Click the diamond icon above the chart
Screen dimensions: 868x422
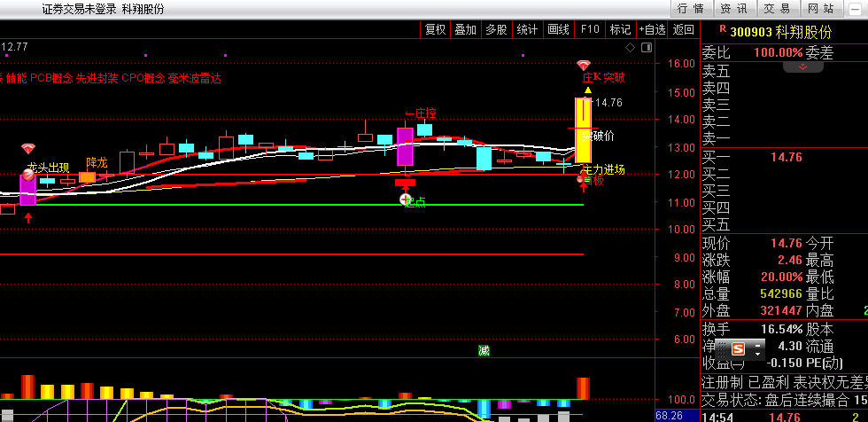click(630, 47)
